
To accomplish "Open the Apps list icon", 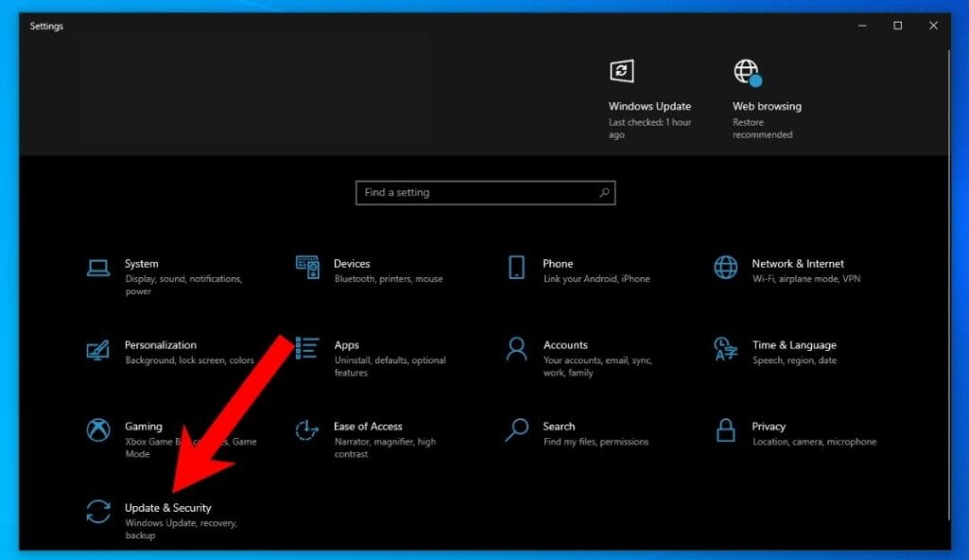I will [x=308, y=349].
